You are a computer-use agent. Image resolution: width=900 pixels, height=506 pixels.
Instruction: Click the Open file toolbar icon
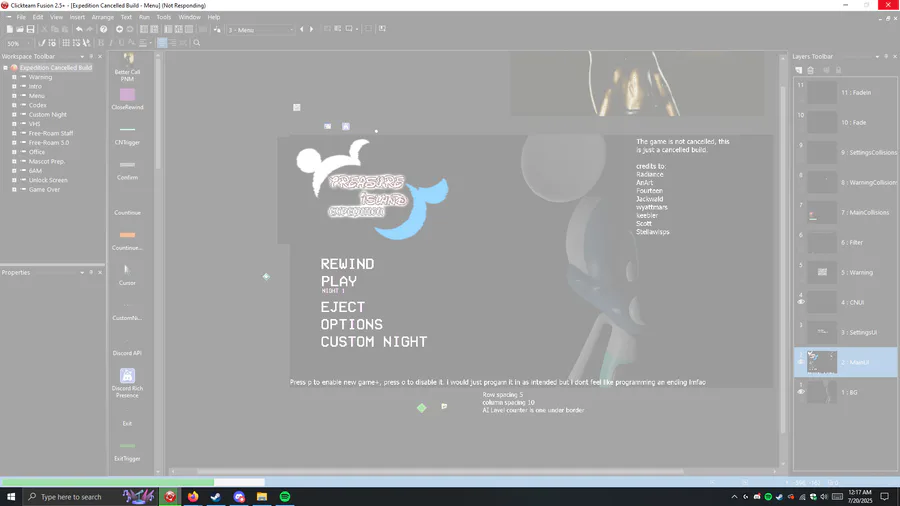tap(20, 29)
